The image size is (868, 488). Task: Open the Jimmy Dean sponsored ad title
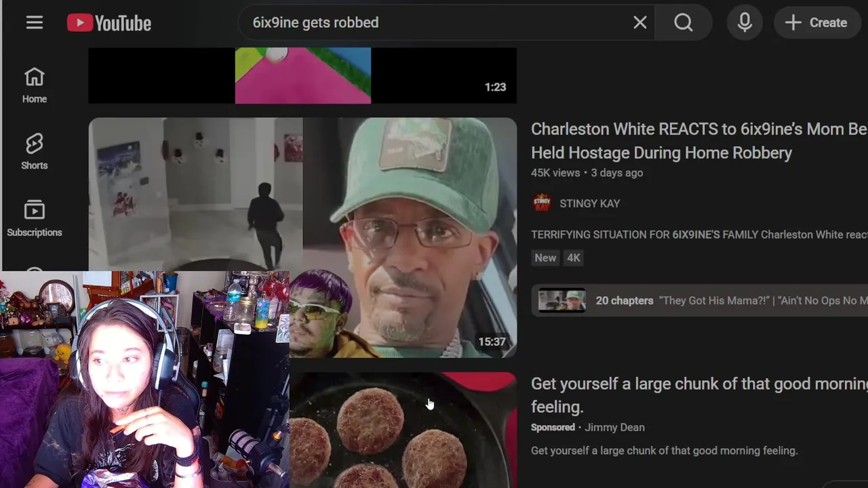click(699, 395)
